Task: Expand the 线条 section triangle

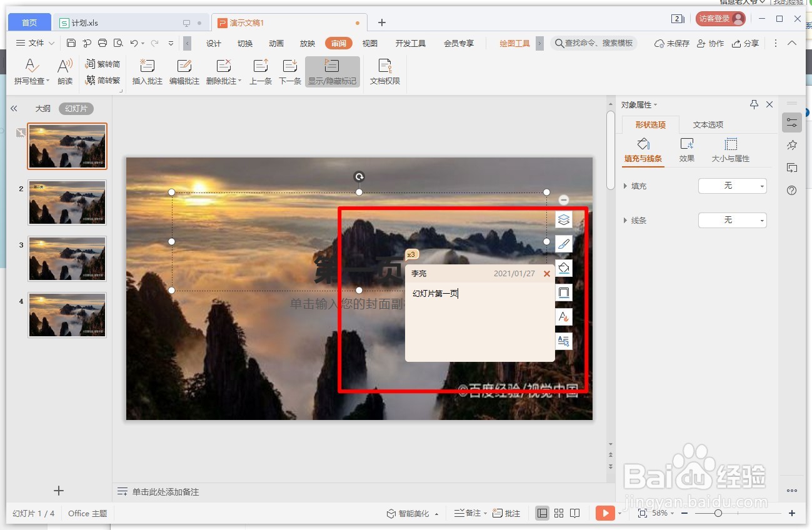Action: click(x=626, y=221)
